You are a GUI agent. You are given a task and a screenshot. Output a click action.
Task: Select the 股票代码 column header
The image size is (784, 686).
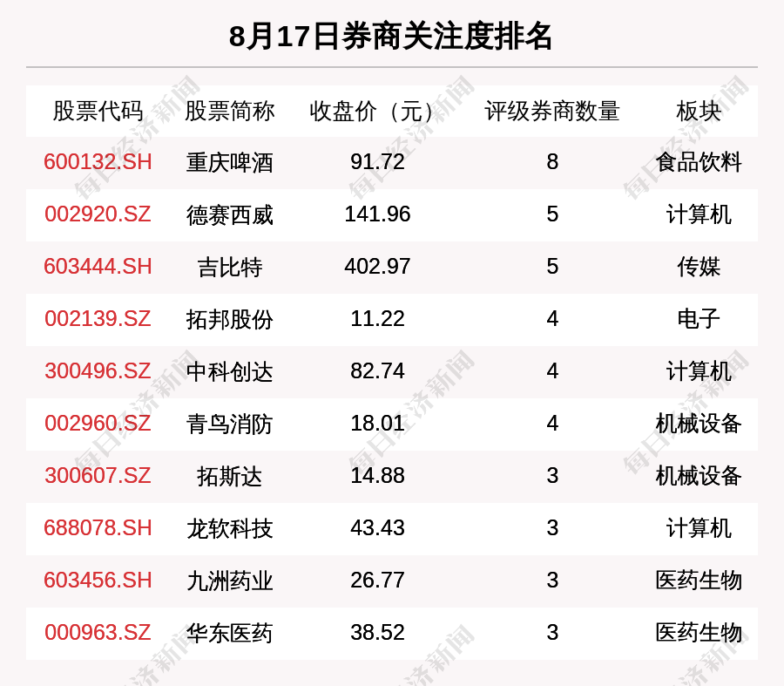pos(98,111)
